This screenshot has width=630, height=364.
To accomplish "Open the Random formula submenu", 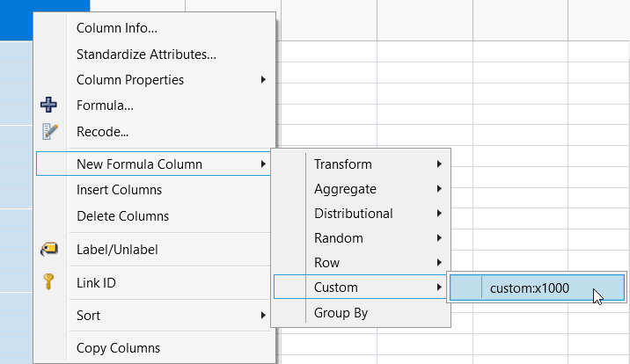I will pos(338,238).
